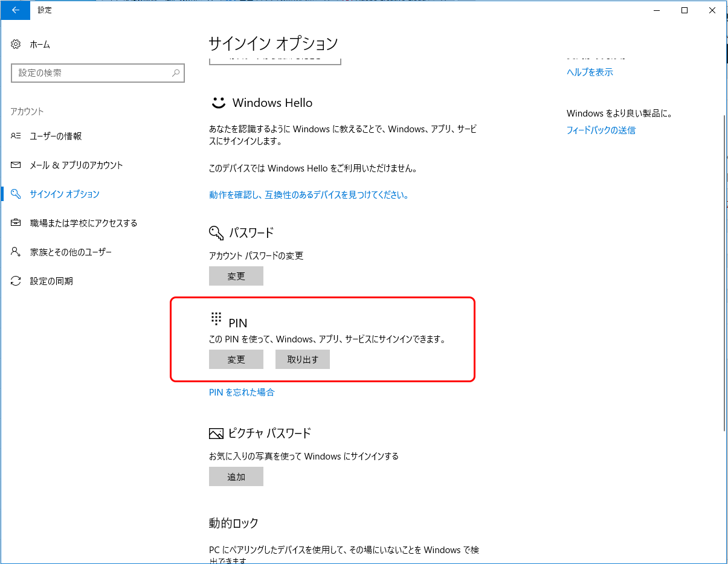Click お気に入りの写真を使って Windows にサインインする text
Viewport: 728px width, 564px height.
click(x=304, y=457)
